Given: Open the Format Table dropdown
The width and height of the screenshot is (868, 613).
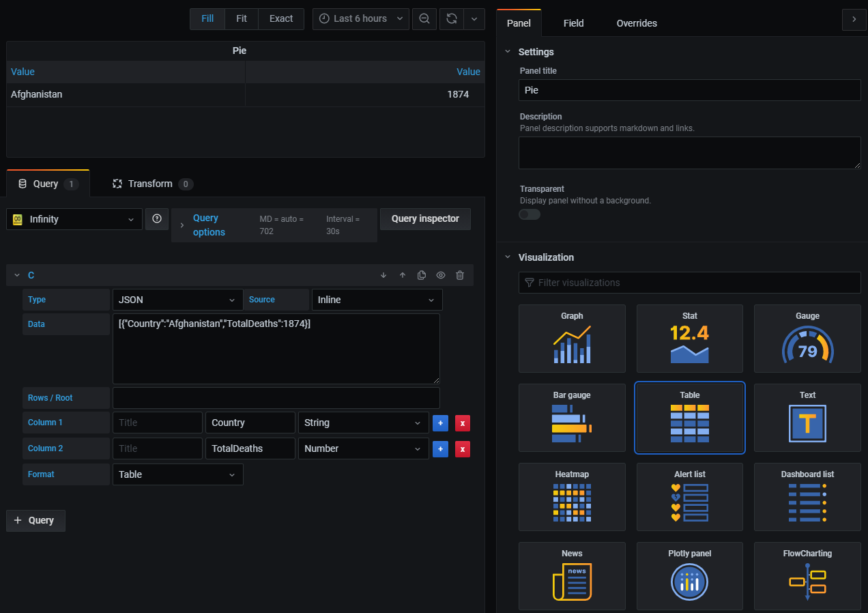Looking at the screenshot, I should 178,474.
